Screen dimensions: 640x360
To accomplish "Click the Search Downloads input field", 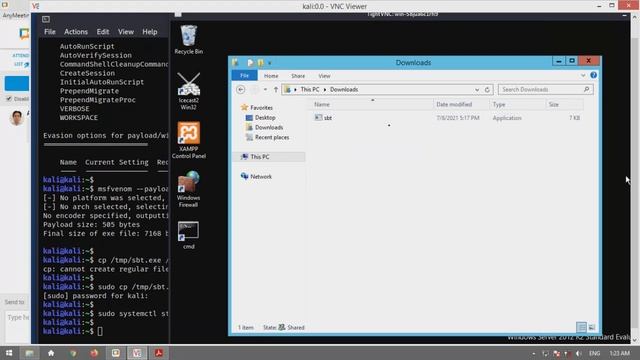I will tap(545, 89).
